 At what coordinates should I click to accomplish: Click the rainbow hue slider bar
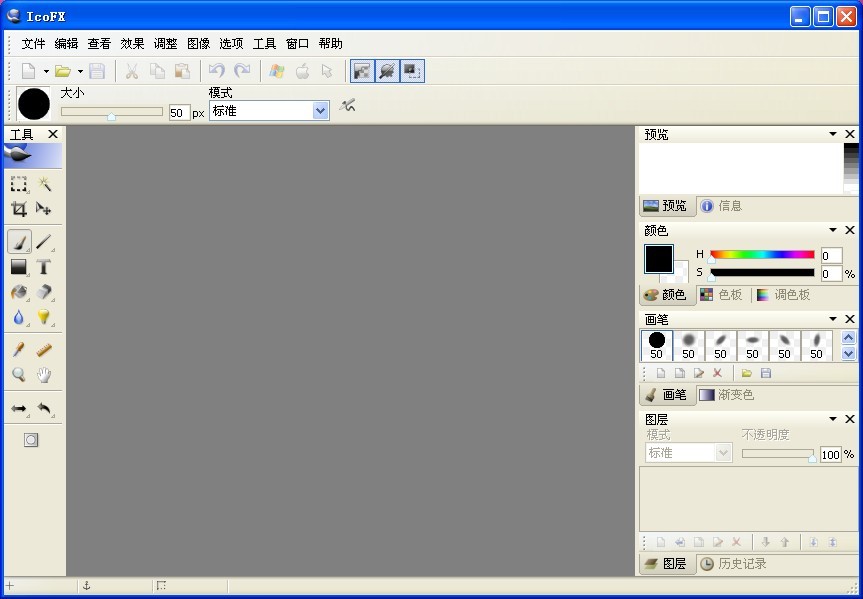[762, 255]
